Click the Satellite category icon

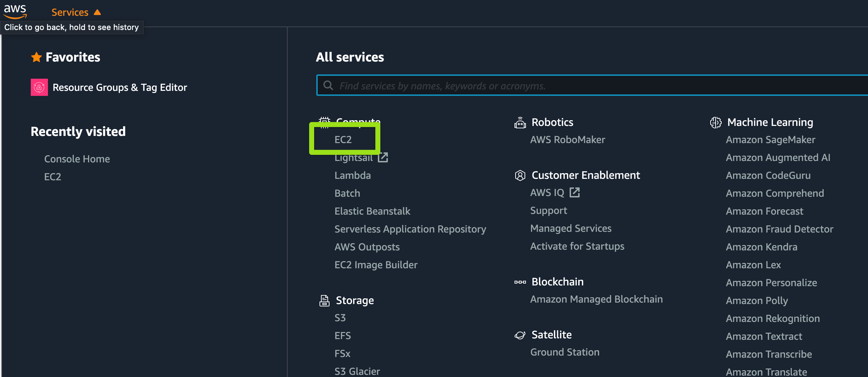[520, 335]
